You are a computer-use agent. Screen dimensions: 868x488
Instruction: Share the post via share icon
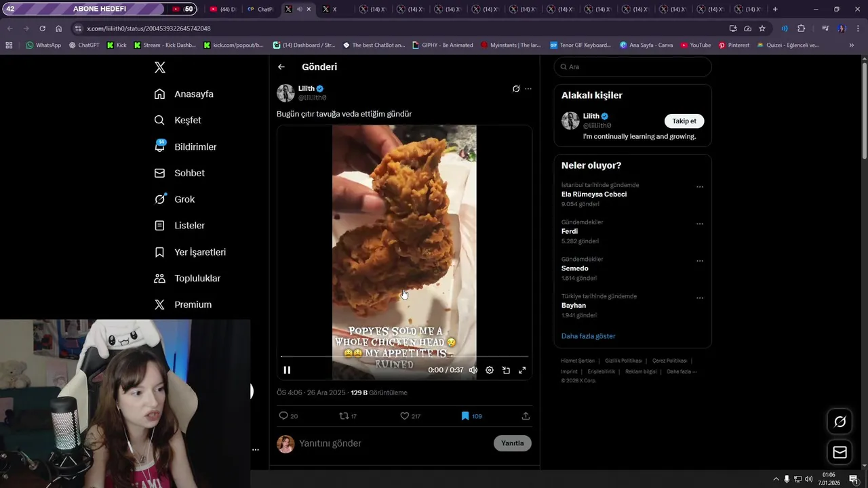(526, 416)
